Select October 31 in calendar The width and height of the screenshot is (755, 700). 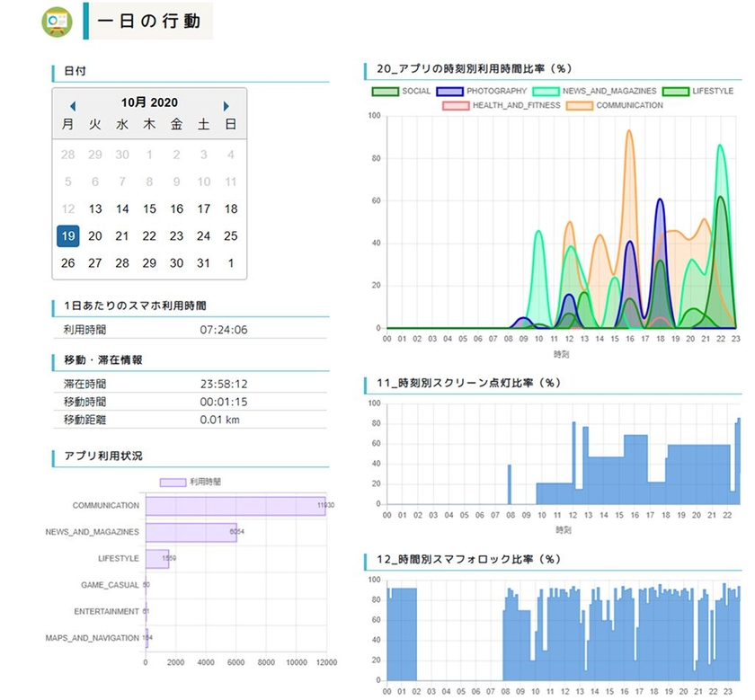203,263
